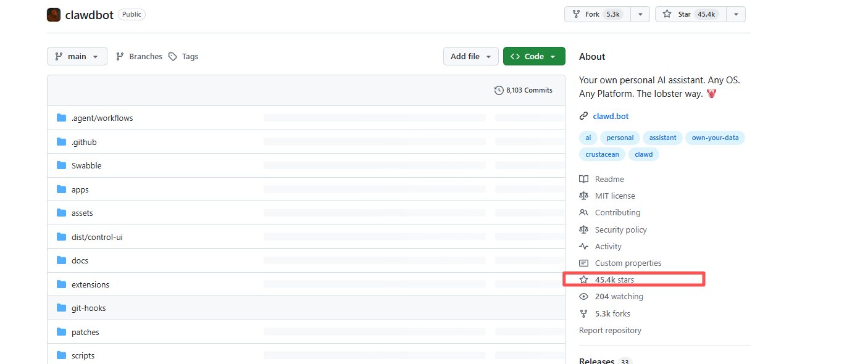
Task: Click the pulse icon beside Activity
Action: (583, 246)
